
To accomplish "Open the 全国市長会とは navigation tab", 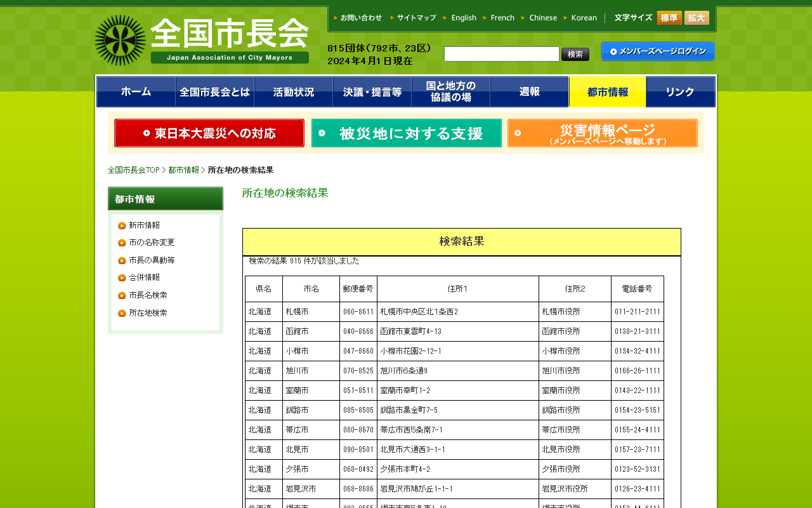I will (x=215, y=92).
